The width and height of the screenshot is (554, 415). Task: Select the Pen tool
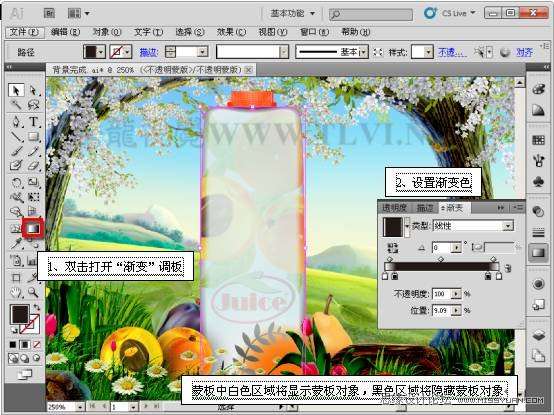tap(16, 121)
